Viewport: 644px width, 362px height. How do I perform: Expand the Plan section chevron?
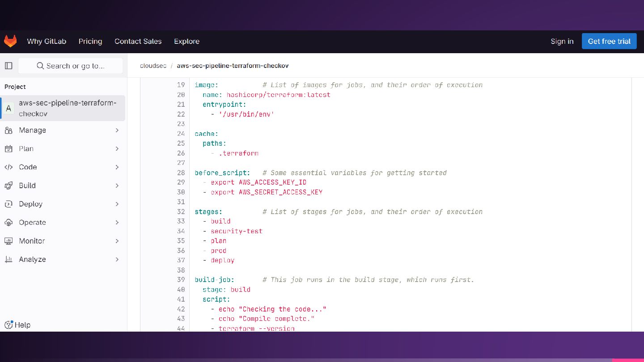[117, 149]
